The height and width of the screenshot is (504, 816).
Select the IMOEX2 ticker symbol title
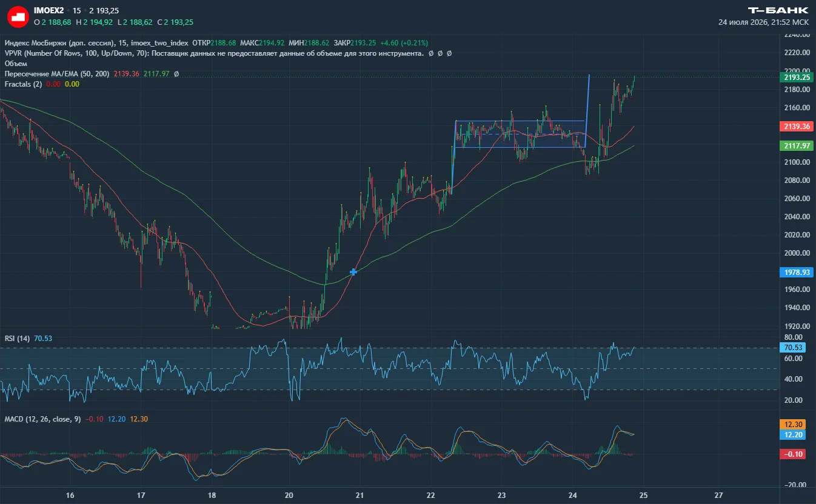[x=48, y=10]
